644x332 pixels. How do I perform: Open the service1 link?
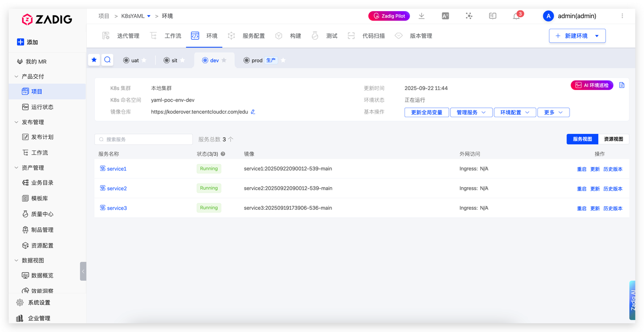tap(117, 169)
